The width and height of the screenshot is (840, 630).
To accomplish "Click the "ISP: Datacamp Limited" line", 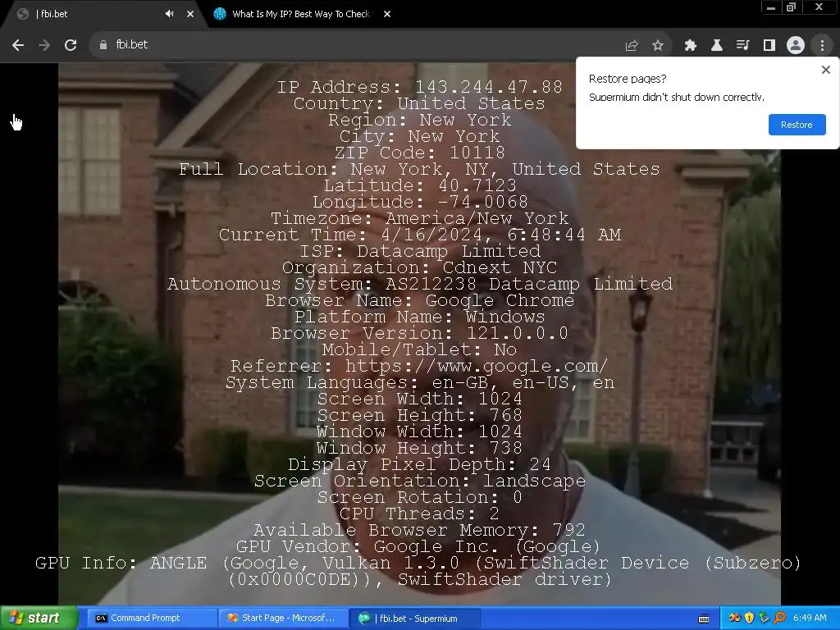I will point(419,251).
